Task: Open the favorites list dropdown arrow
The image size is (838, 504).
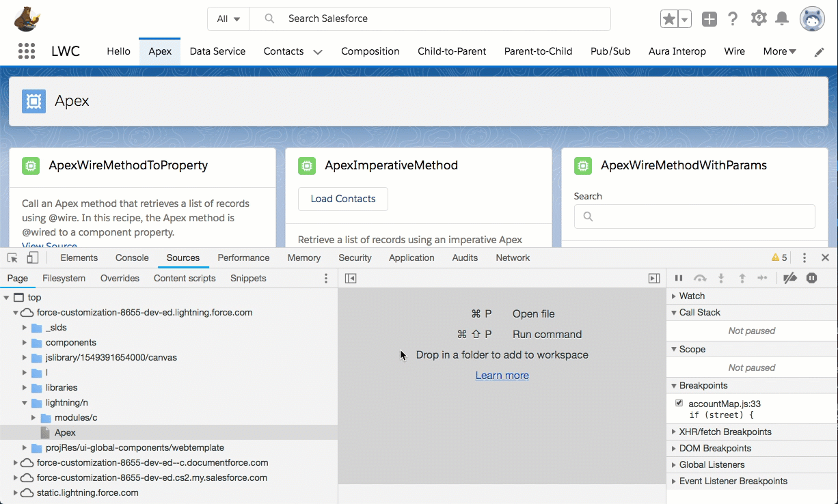Action: (x=684, y=19)
